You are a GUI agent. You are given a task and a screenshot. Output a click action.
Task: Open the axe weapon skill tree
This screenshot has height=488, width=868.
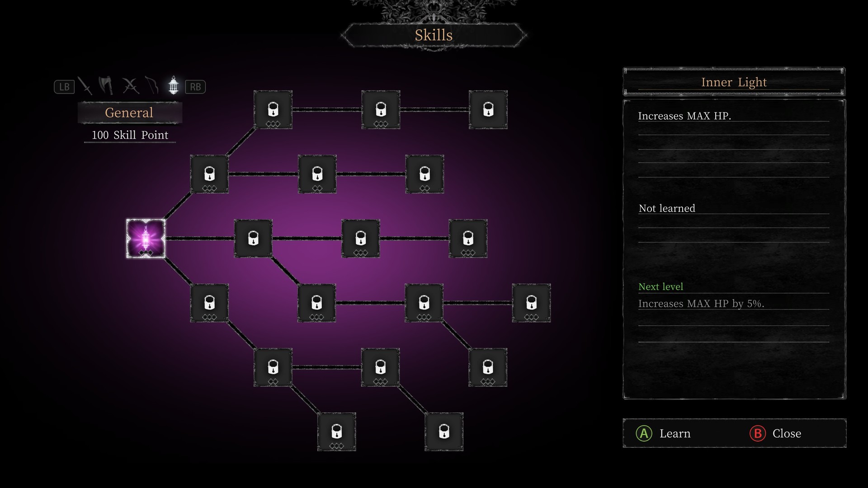[x=107, y=86]
